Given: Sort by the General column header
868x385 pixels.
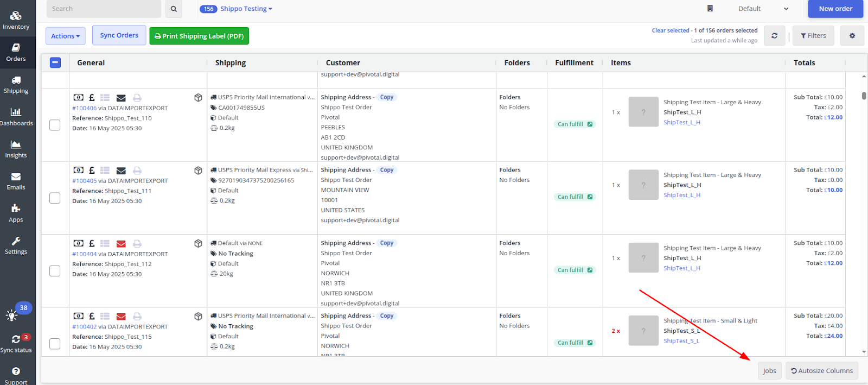Looking at the screenshot, I should tap(91, 63).
